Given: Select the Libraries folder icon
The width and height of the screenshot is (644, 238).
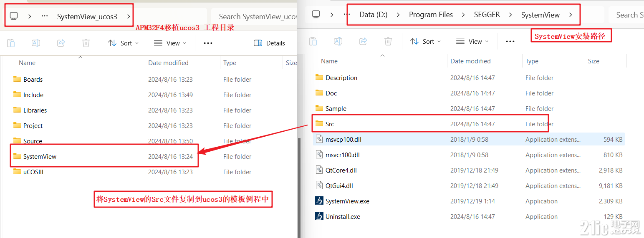Looking at the screenshot, I should 17,110.
